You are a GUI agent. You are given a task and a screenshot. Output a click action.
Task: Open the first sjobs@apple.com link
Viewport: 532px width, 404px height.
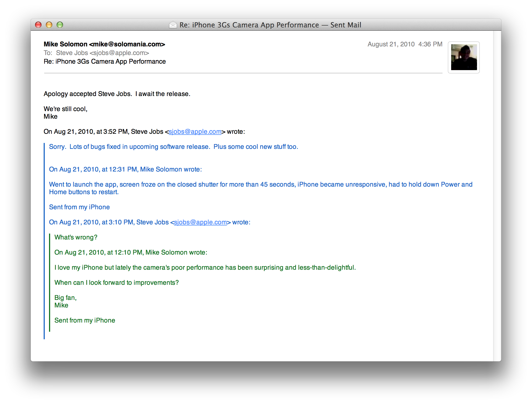point(195,132)
